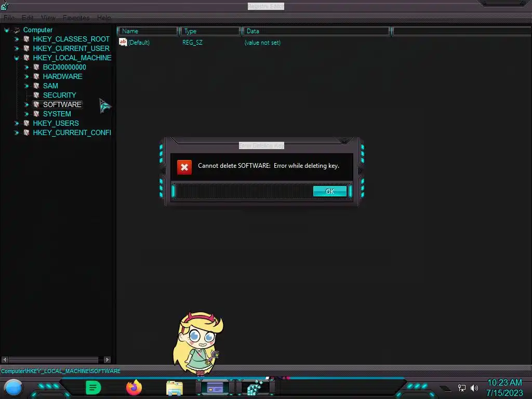
Task: Expand HKEY_CLASSES_ROOT arrow
Action: 16,39
